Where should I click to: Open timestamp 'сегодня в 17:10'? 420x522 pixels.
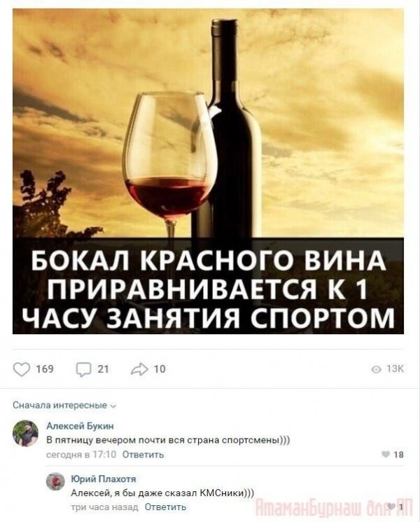(81, 455)
